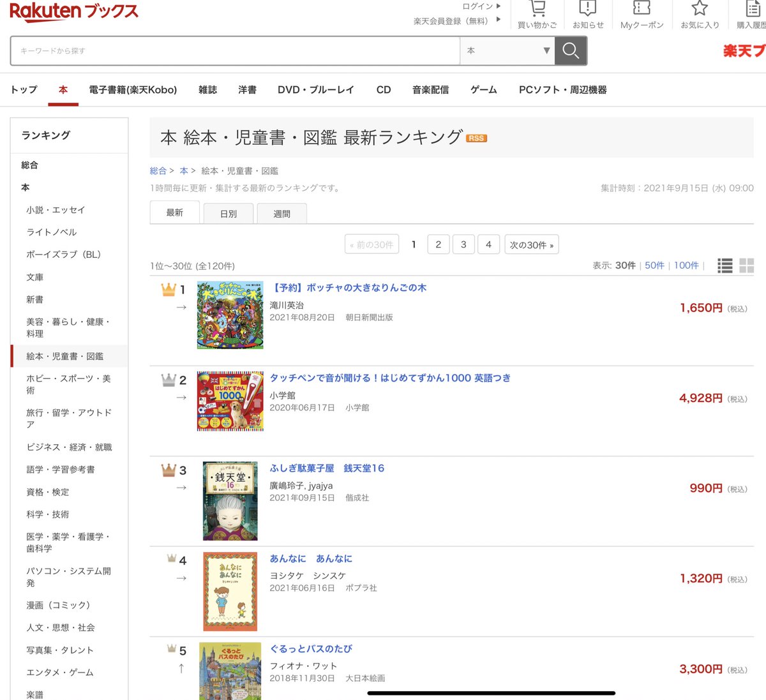Open the DVD・ブルーレイ navigation tab
The image size is (766, 700).
(x=315, y=90)
